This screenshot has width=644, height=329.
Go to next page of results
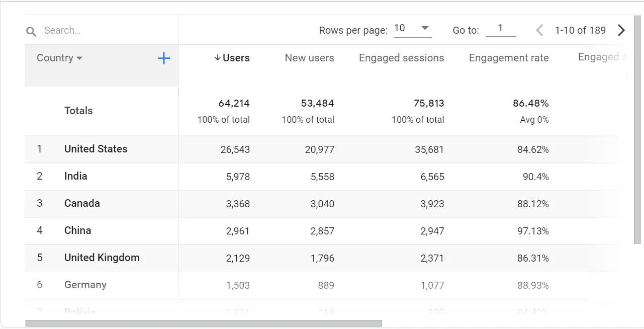click(621, 30)
